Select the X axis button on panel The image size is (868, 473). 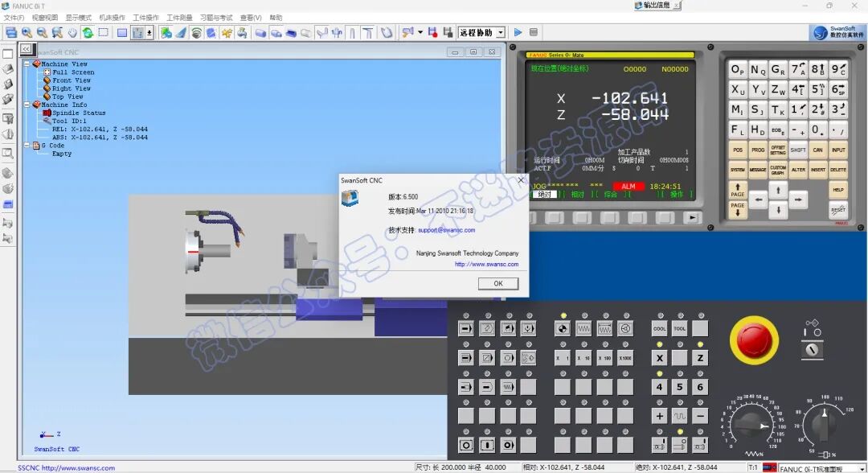pos(659,358)
